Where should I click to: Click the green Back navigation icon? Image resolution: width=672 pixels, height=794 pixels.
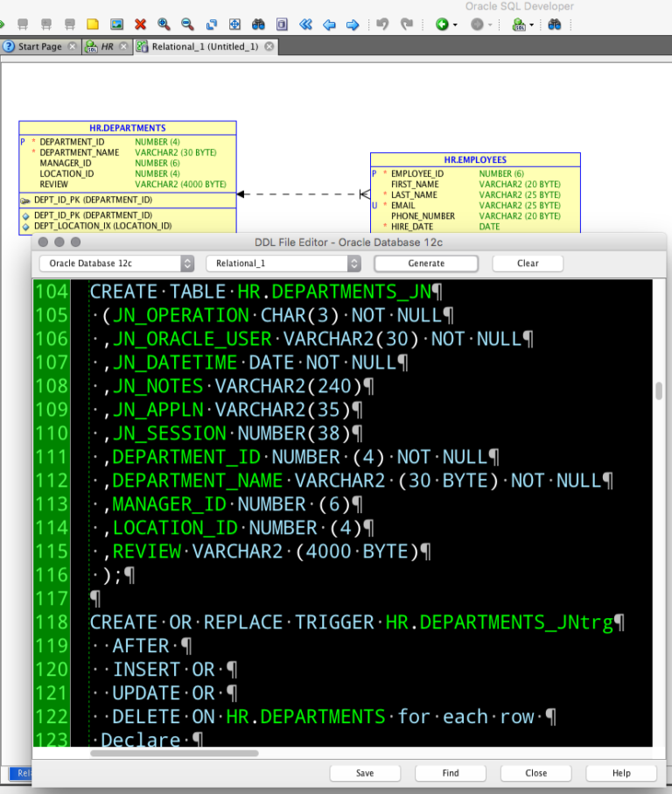[442, 24]
